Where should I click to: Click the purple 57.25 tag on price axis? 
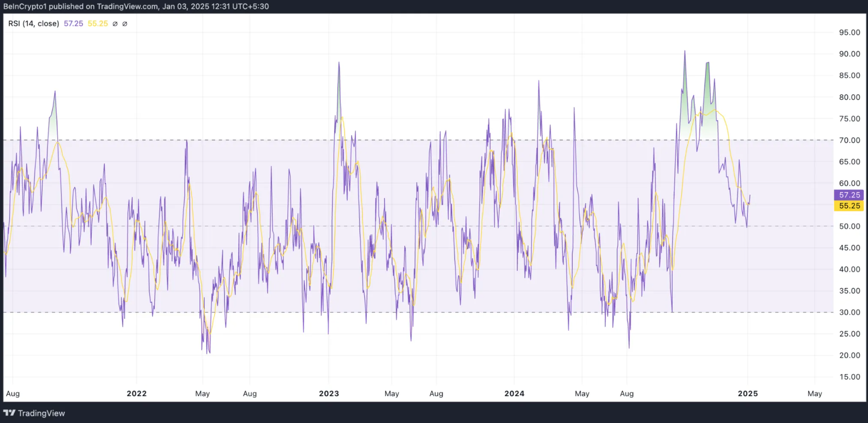coord(849,195)
